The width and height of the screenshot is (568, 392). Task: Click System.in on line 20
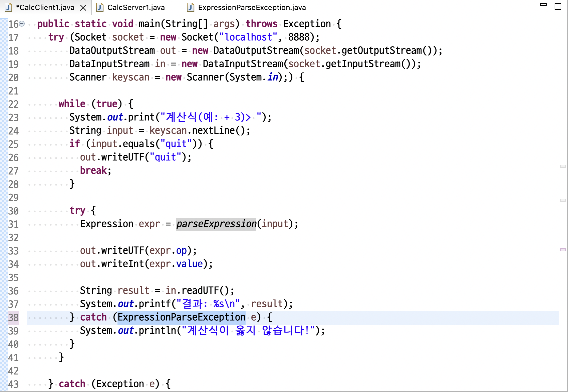(x=254, y=77)
